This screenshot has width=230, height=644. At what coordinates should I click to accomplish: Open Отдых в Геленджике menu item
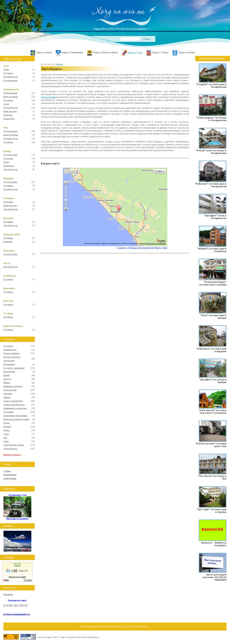(72, 53)
